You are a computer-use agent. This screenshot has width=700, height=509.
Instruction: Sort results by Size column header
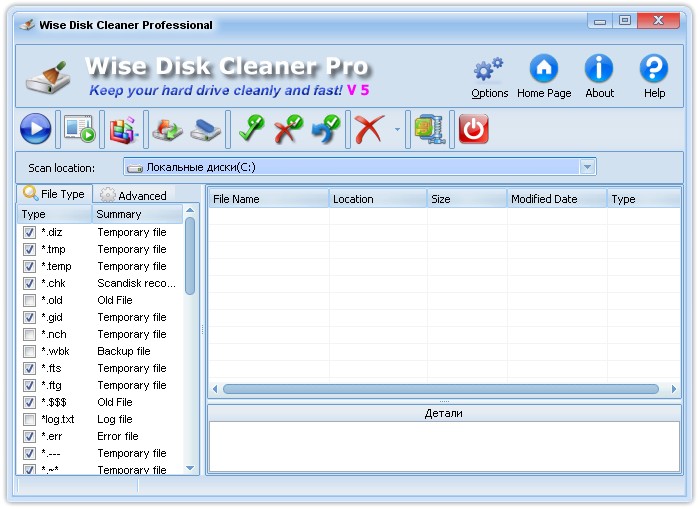point(466,199)
